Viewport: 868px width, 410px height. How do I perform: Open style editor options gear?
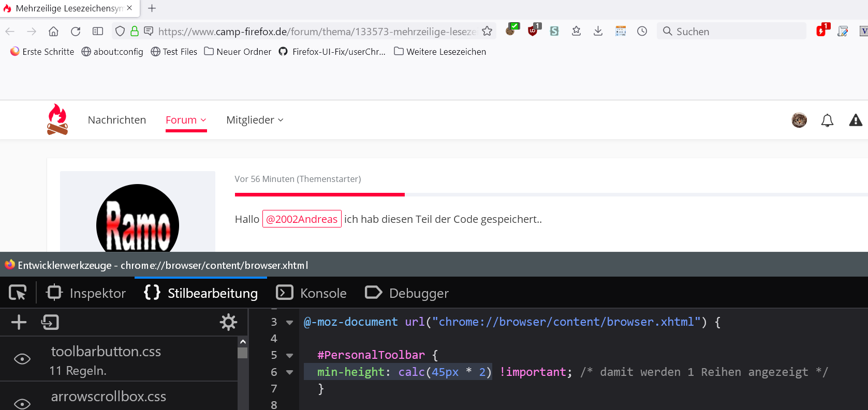(228, 322)
